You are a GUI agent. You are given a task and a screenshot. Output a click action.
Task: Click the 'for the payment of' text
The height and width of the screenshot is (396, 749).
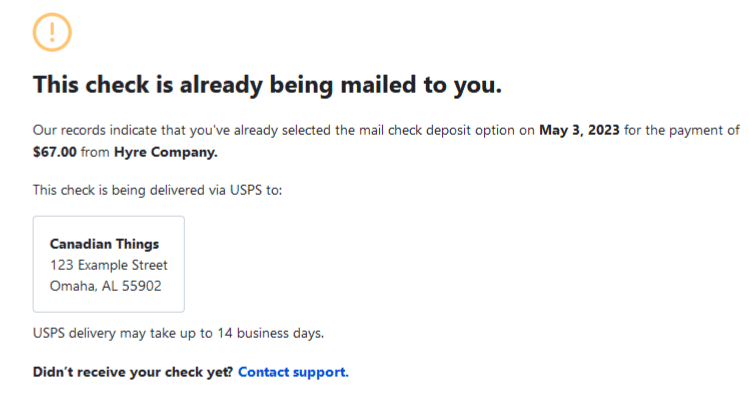point(682,130)
